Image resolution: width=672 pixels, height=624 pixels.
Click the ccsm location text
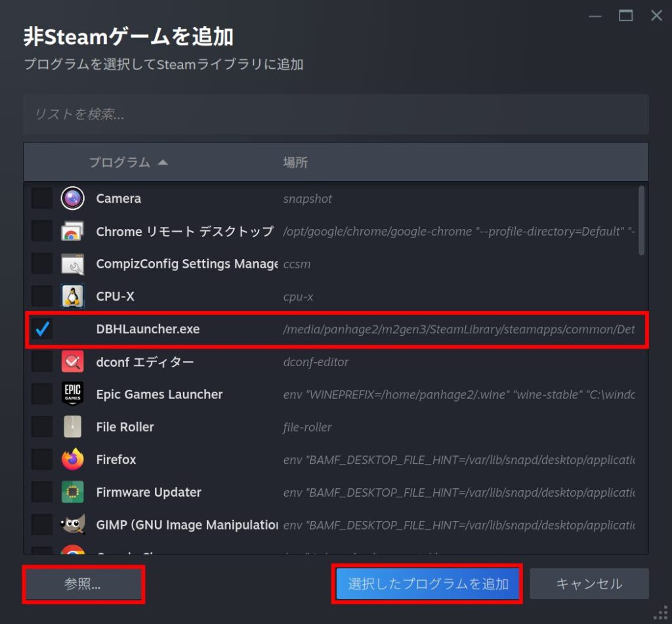(297, 264)
